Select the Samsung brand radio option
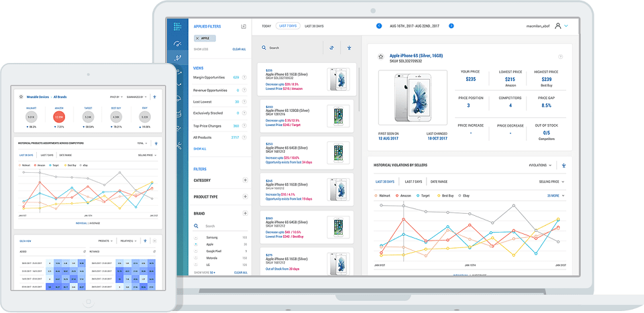 (195, 237)
